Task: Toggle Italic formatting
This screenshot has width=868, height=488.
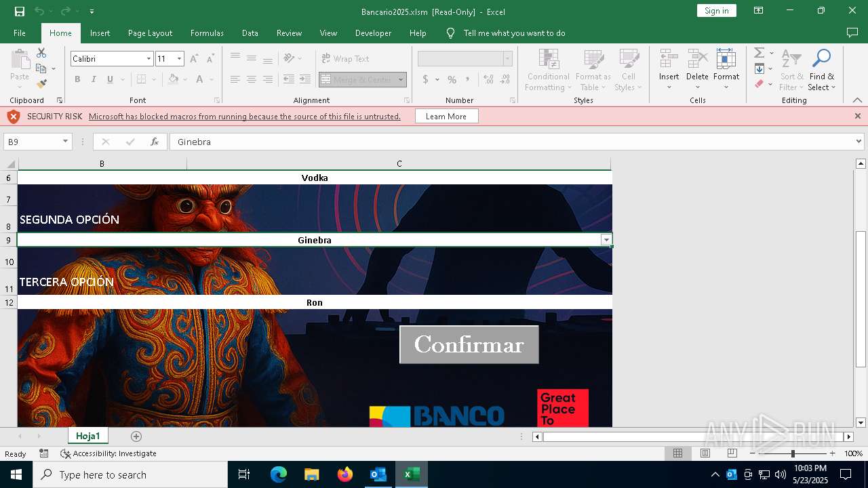Action: pos(94,79)
